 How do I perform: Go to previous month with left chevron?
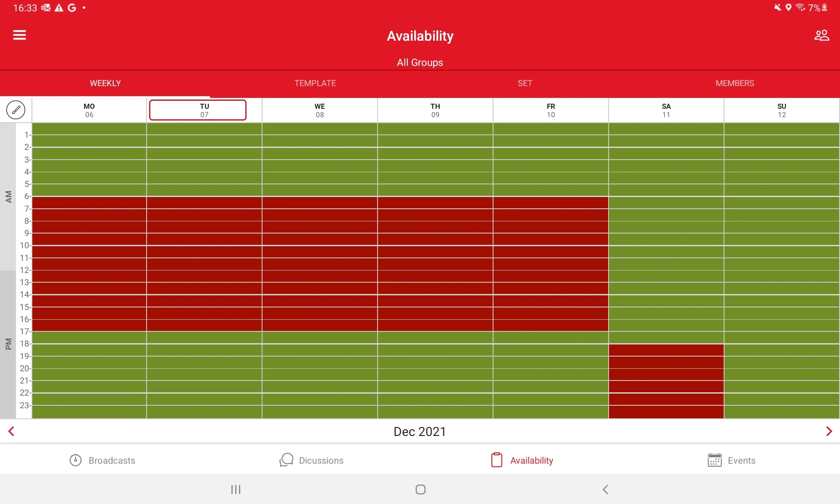tap(11, 431)
